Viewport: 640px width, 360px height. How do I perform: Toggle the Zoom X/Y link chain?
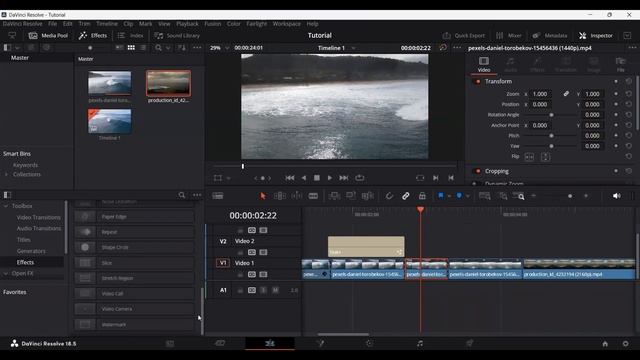click(x=566, y=94)
